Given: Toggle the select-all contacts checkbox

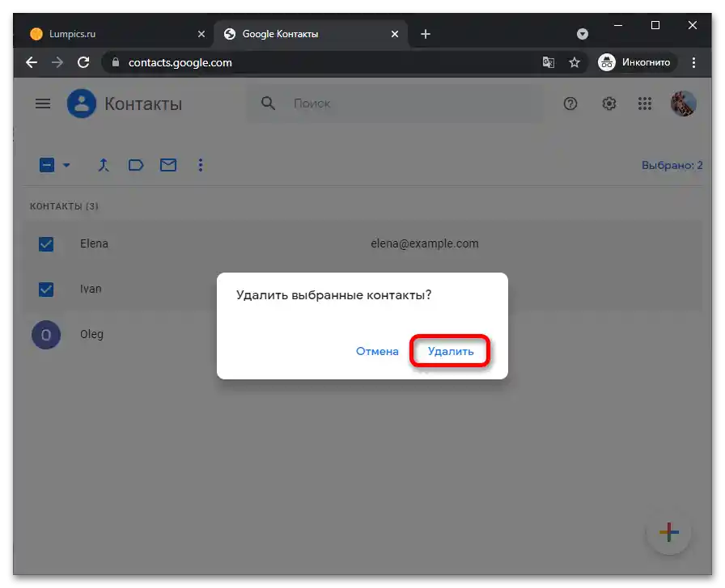Looking at the screenshot, I should click(x=46, y=164).
